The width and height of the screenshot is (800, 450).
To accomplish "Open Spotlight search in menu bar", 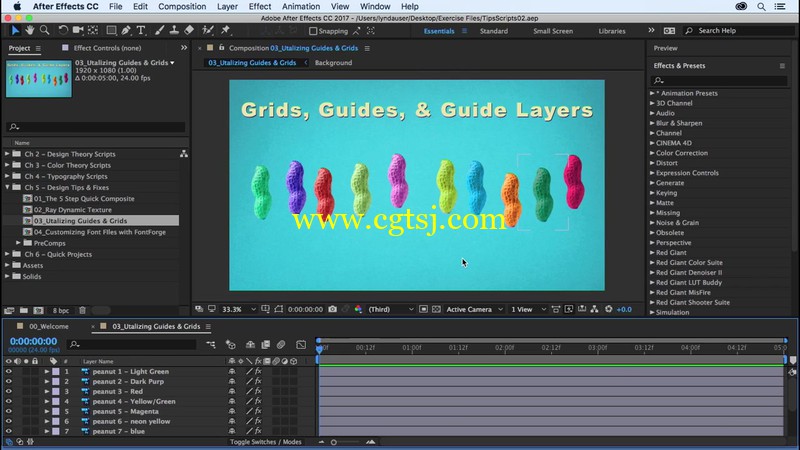I will pos(761,7).
